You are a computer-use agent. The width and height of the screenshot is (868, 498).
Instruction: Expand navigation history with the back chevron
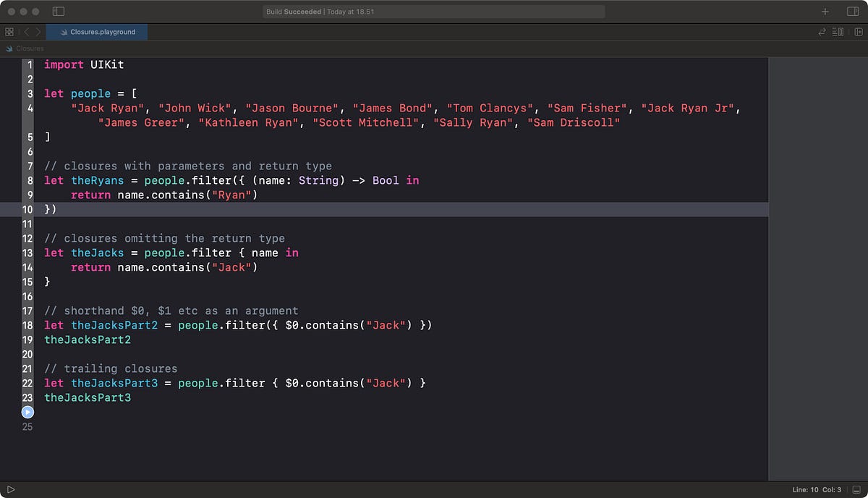tap(25, 32)
